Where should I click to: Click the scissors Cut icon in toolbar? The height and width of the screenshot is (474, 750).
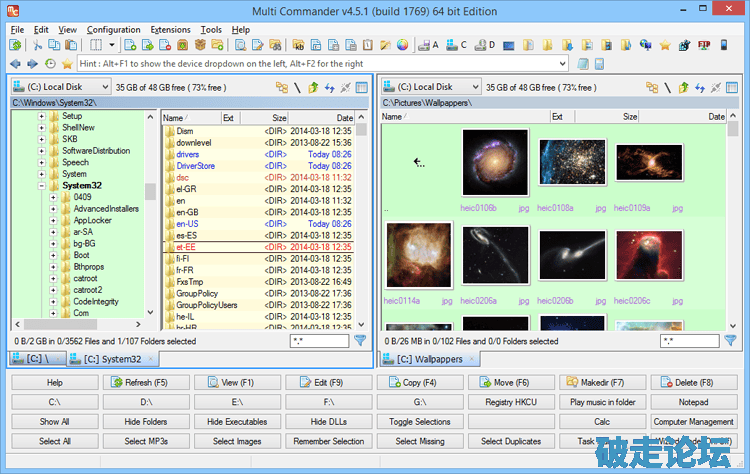coord(39,46)
